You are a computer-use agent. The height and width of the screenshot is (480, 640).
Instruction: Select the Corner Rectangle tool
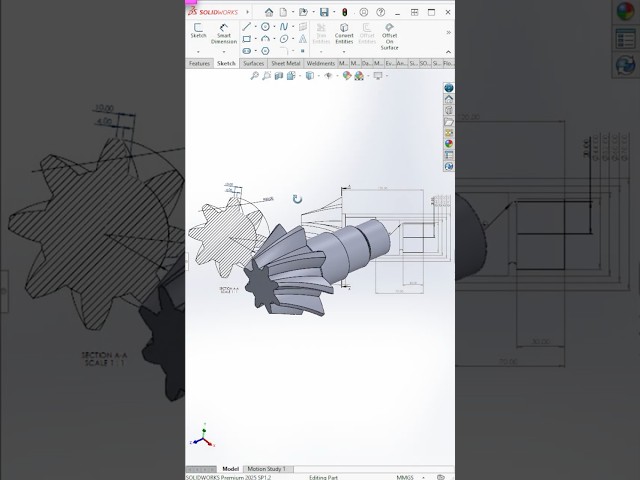(247, 39)
